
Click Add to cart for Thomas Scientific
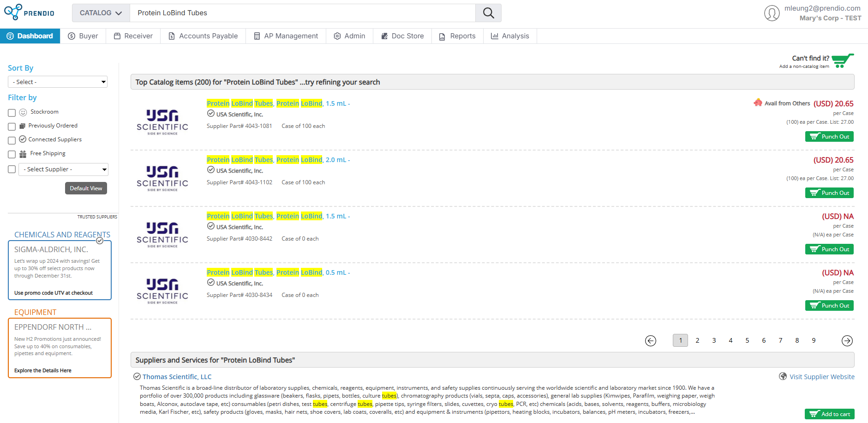pos(830,414)
